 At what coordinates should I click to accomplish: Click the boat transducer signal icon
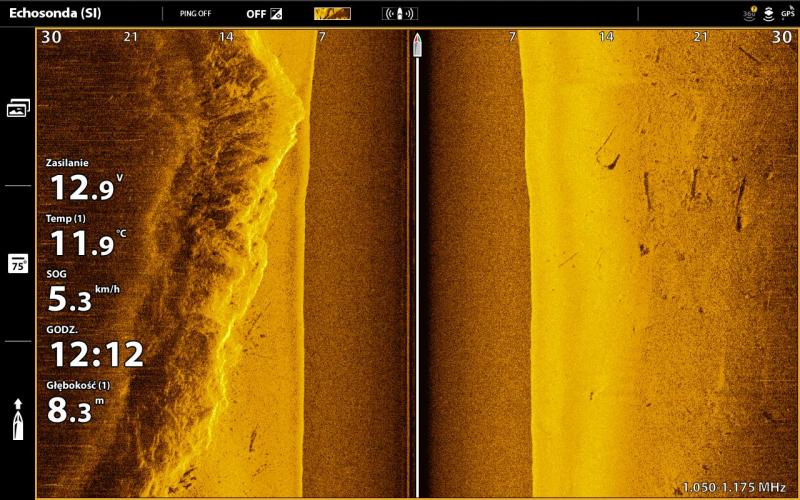(400, 14)
